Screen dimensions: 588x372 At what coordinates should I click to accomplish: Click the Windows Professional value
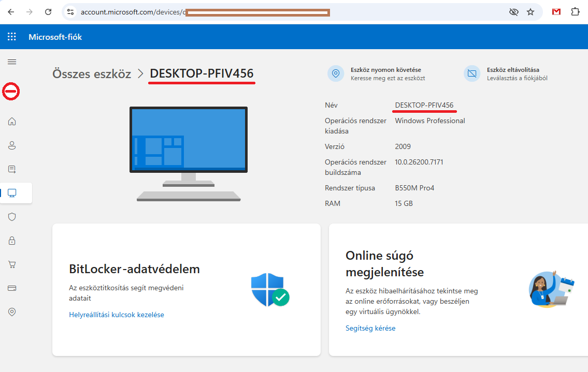[x=430, y=121]
